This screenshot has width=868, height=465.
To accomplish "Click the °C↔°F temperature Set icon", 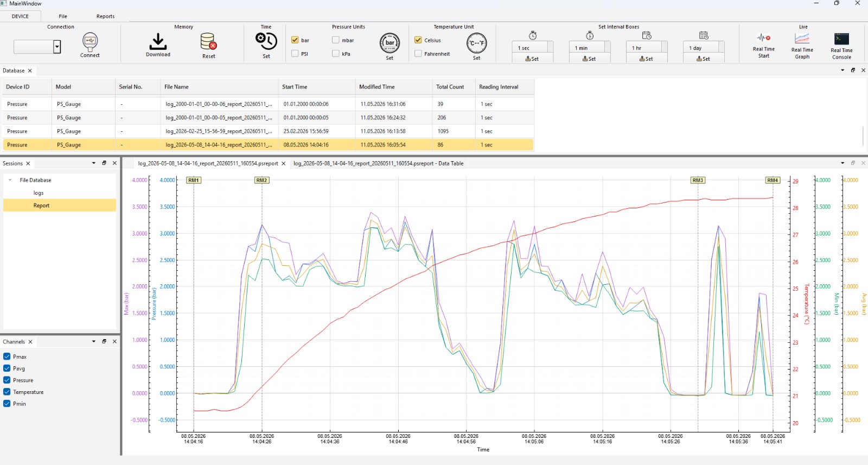I will [476, 43].
